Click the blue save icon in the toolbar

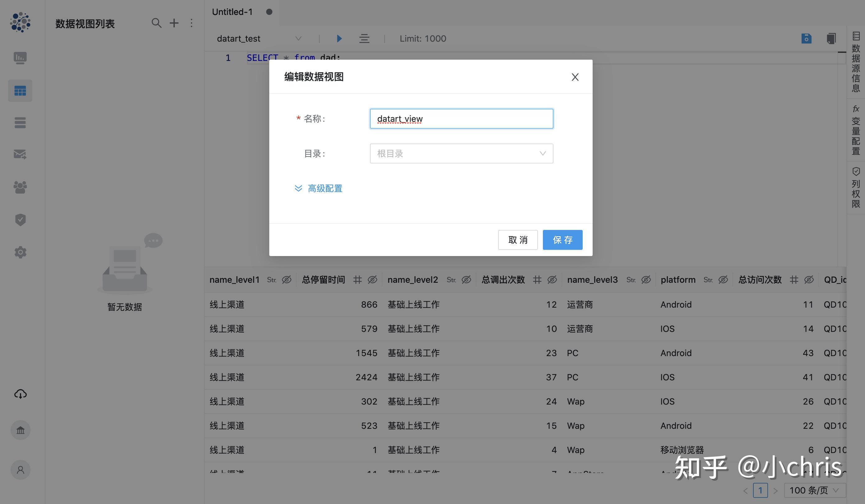point(806,39)
